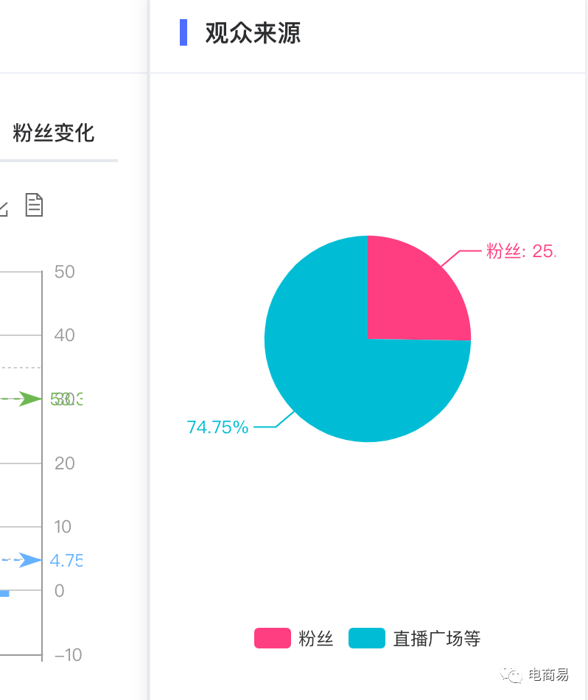The height and width of the screenshot is (700, 588).
Task: Click the 74.75% percentage label
Action: click(218, 426)
